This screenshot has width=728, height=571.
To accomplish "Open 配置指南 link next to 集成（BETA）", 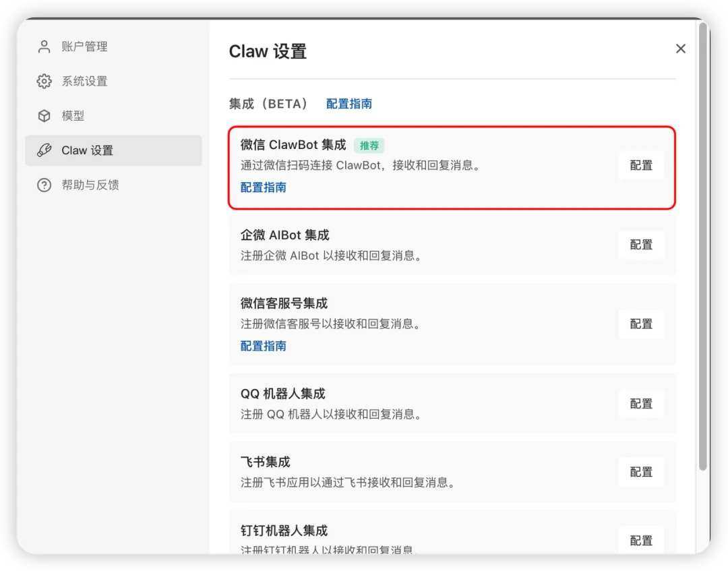I will [x=349, y=104].
